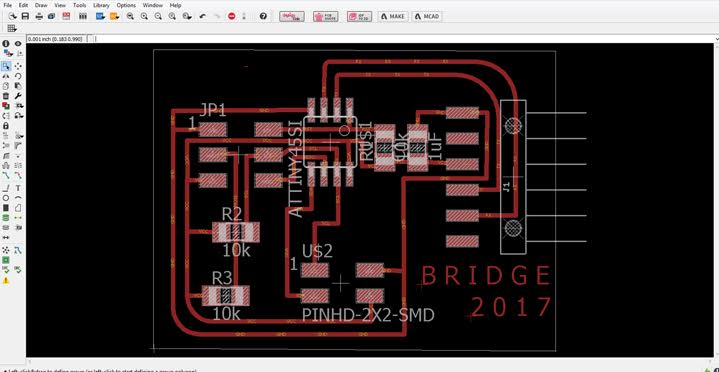Click the Redraw zoom icon
The width and height of the screenshot is (719, 372).
pos(172,17)
